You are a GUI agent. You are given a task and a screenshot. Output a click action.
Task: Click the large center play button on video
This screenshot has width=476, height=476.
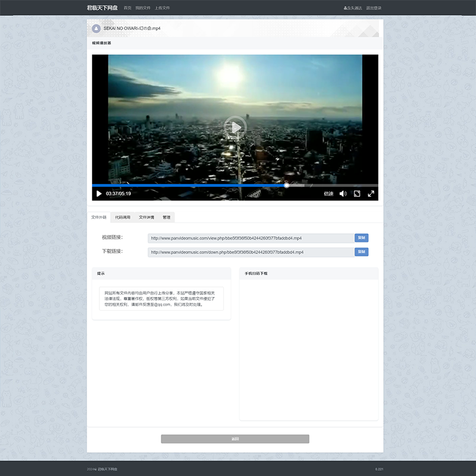pos(236,127)
